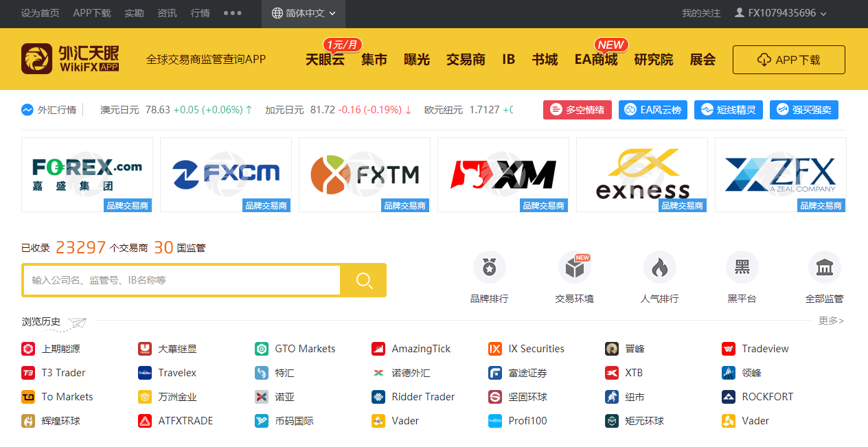Image resolution: width=868 pixels, height=447 pixels.
Task: Open 诺德外汇 in browsing history
Action: 411,373
